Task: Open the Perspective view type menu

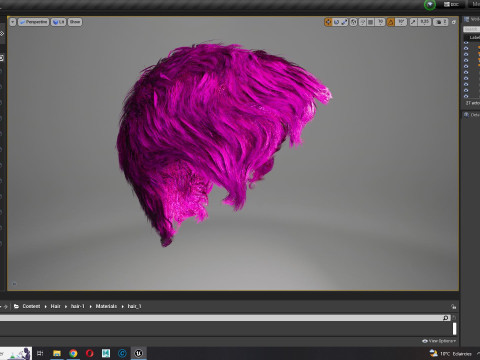Action: click(33, 22)
